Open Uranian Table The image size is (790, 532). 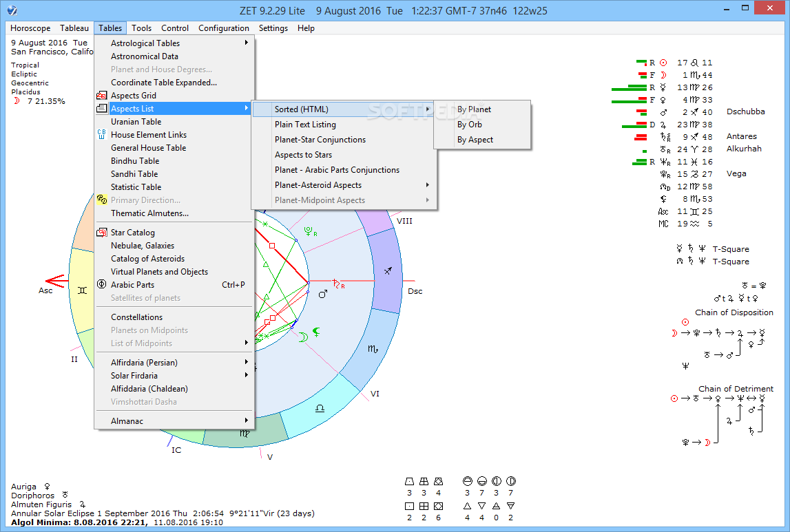click(174, 121)
